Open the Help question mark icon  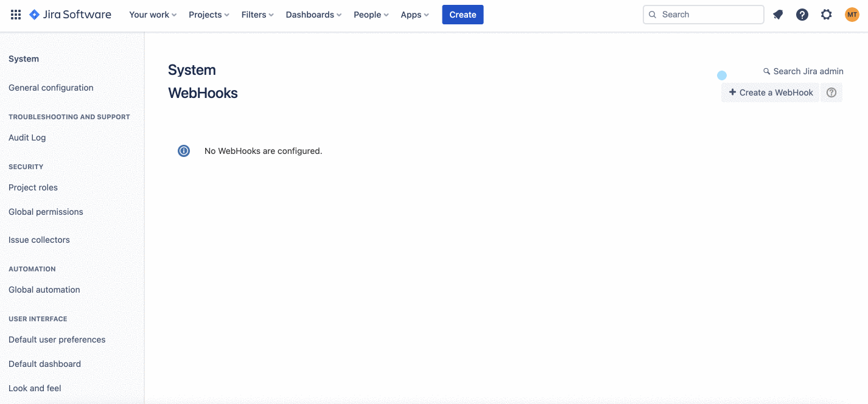click(802, 15)
